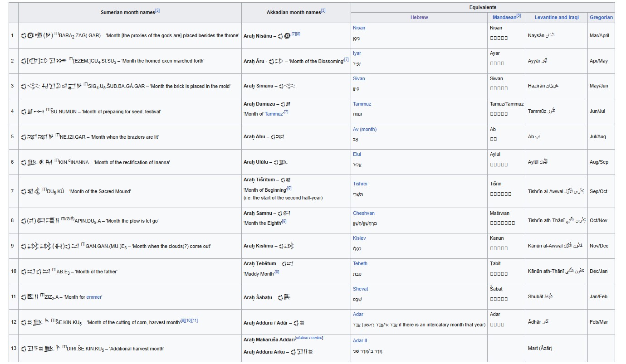The width and height of the screenshot is (626, 364).
Task: Select 'Additional harvest month' Sumerian entry
Action: pyautogui.click(x=138, y=349)
